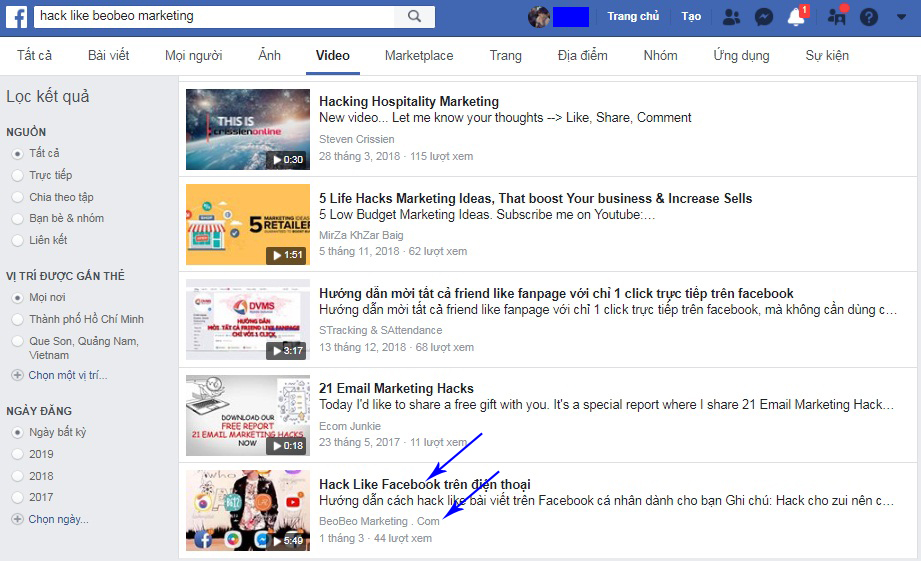Viewport: 921px width, 561px height.
Task: Switch to the Bài viết tab
Action: [109, 55]
